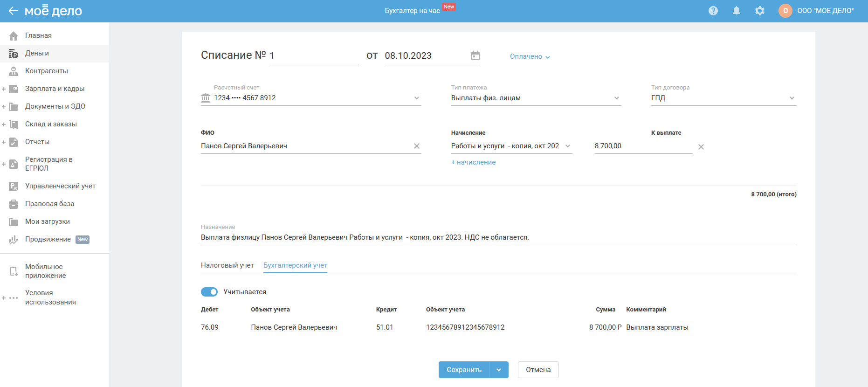Viewport: 868px width, 387px height.
Task: Open Контрагенты in sidebar
Action: (x=47, y=71)
